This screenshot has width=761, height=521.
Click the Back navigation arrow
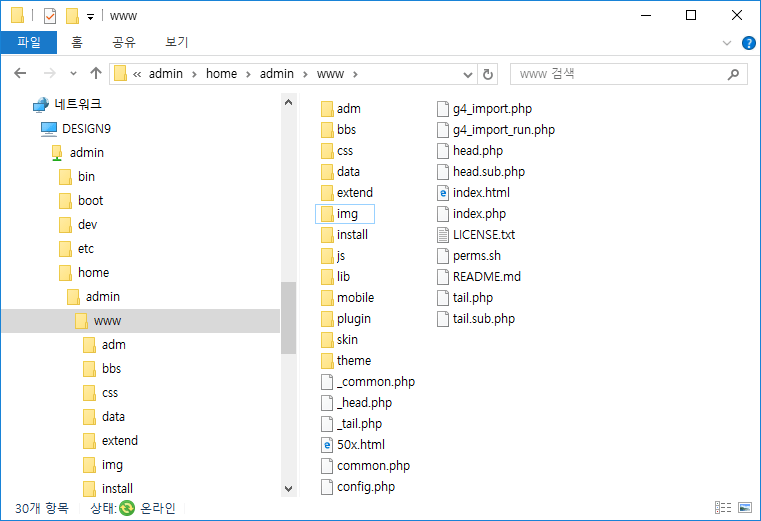point(21,73)
